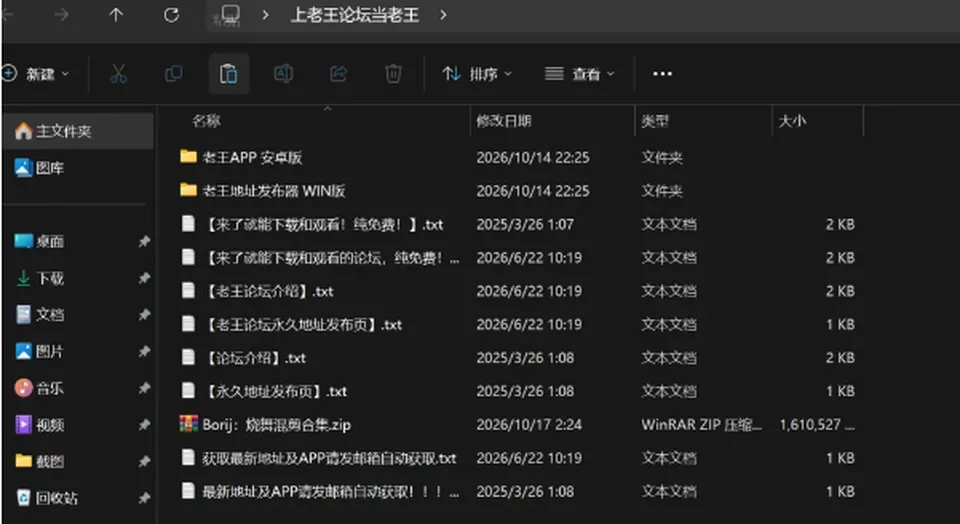Click the Rename icon in toolbar
This screenshot has width=960, height=524.
[283, 74]
